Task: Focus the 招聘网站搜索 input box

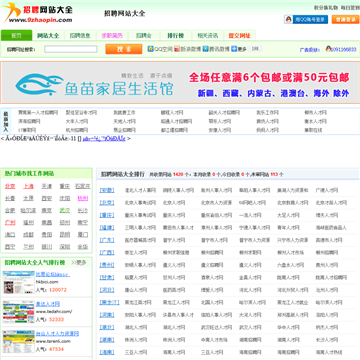Action: tap(71, 49)
